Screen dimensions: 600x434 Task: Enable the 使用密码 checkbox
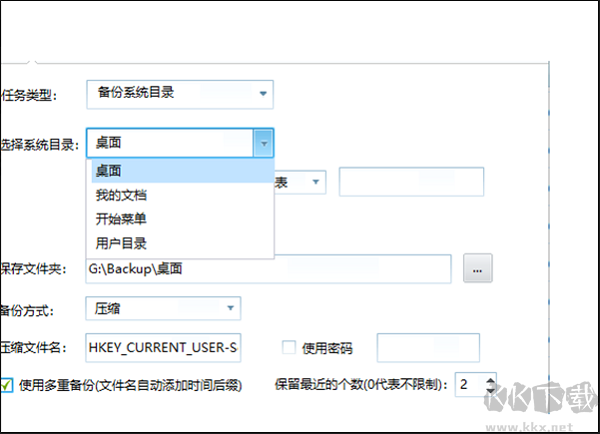(290, 348)
